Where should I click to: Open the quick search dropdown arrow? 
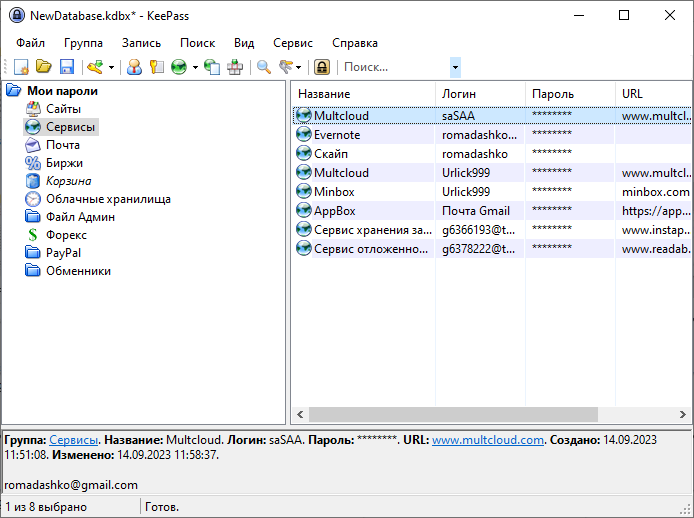[455, 67]
